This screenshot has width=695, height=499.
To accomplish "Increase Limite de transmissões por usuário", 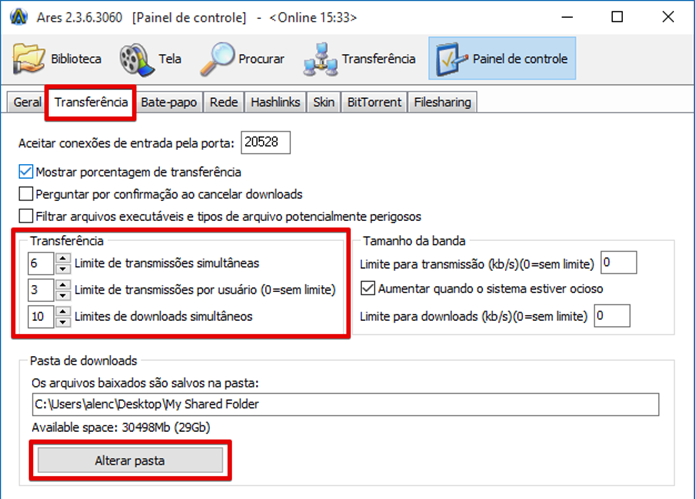I will (63, 285).
